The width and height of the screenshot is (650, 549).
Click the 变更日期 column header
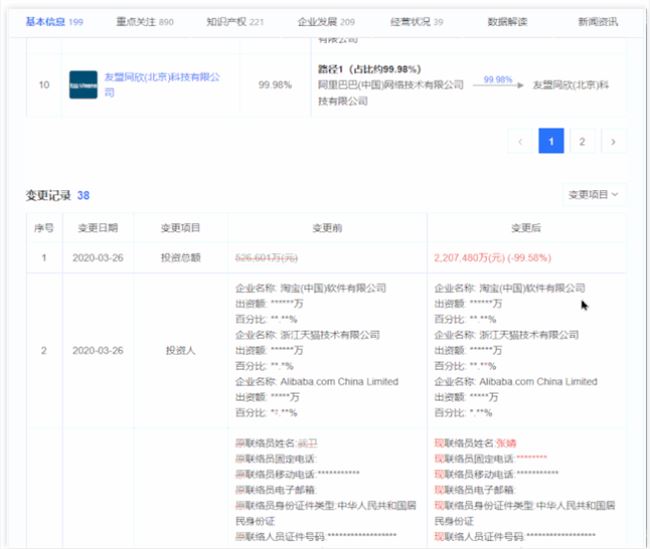pyautogui.click(x=98, y=228)
